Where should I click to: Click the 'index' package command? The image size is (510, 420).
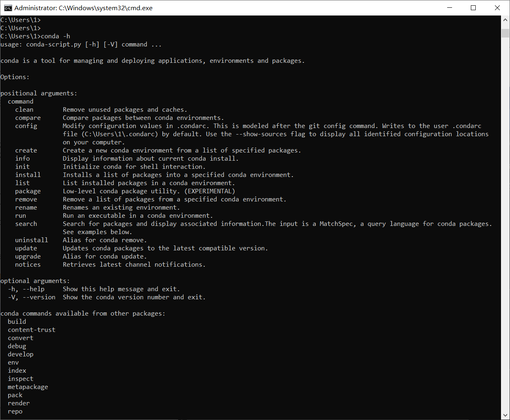(x=17, y=371)
